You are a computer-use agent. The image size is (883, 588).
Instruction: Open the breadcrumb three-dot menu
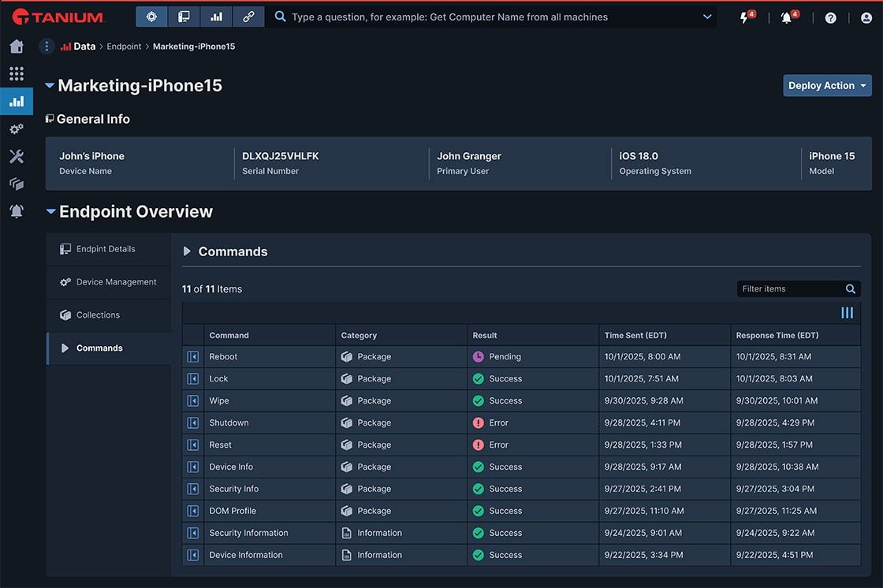tap(47, 47)
